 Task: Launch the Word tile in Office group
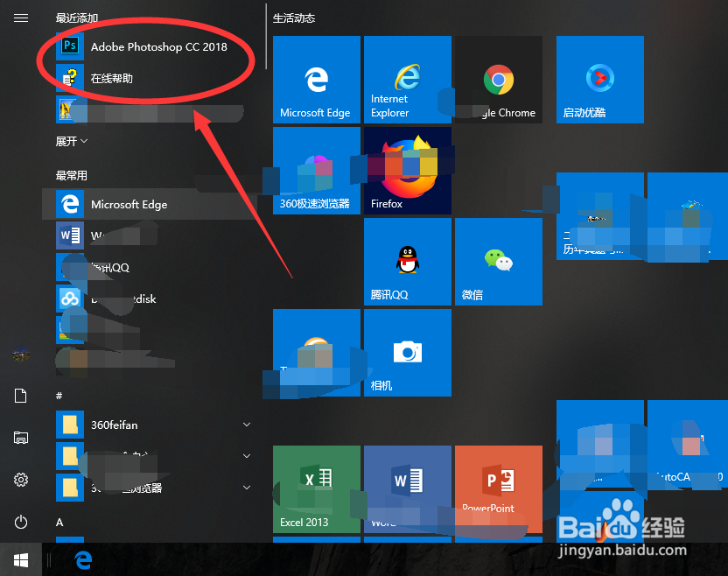(408, 489)
